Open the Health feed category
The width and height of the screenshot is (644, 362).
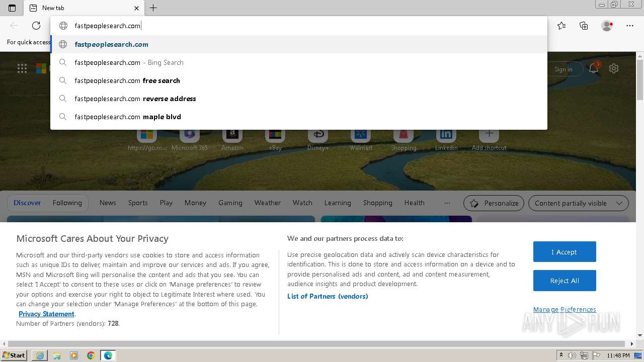(415, 203)
